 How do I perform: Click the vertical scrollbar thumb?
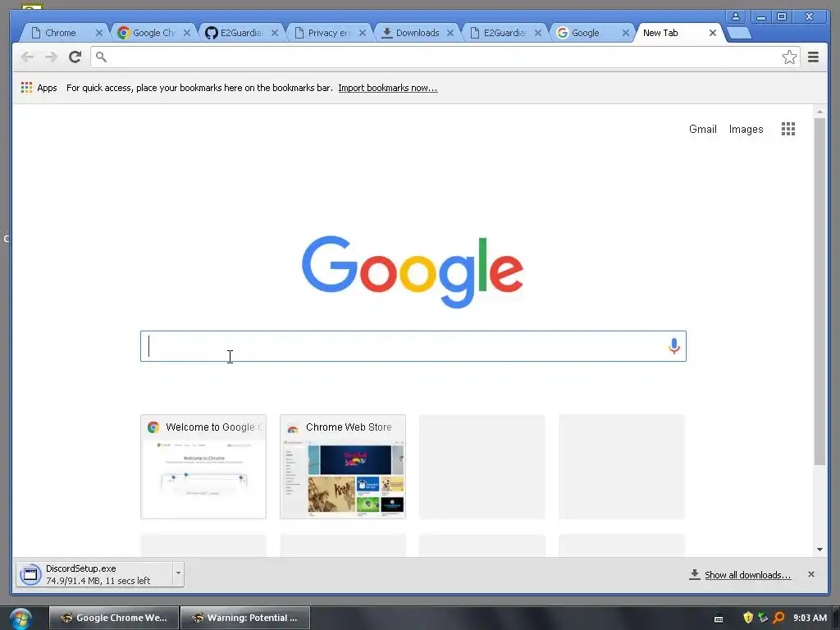pos(819,291)
